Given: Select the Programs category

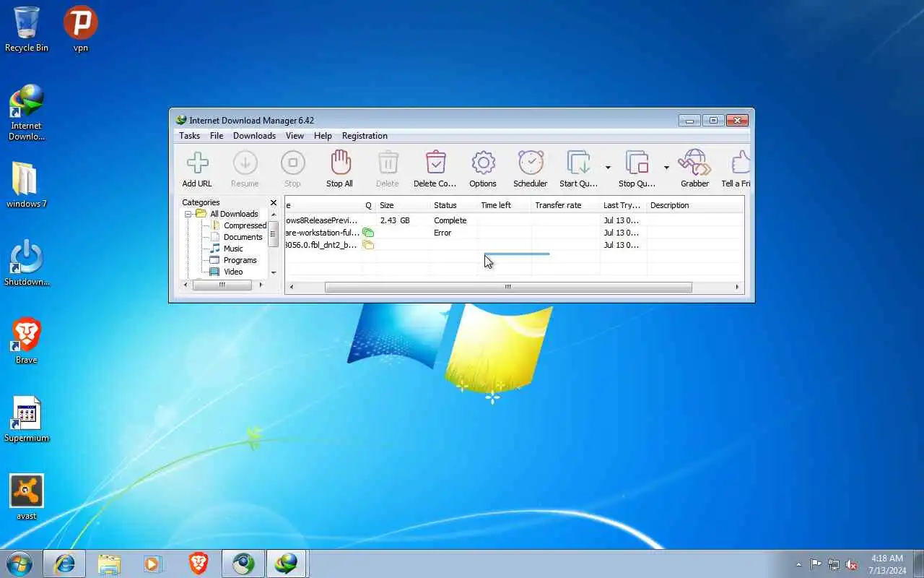Looking at the screenshot, I should (240, 260).
